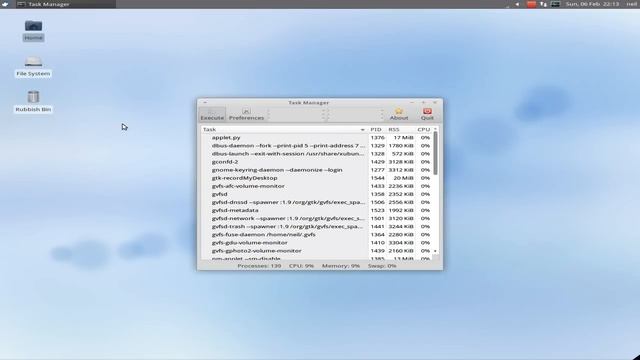Click the process list vertical scrollbar

tap(436, 154)
